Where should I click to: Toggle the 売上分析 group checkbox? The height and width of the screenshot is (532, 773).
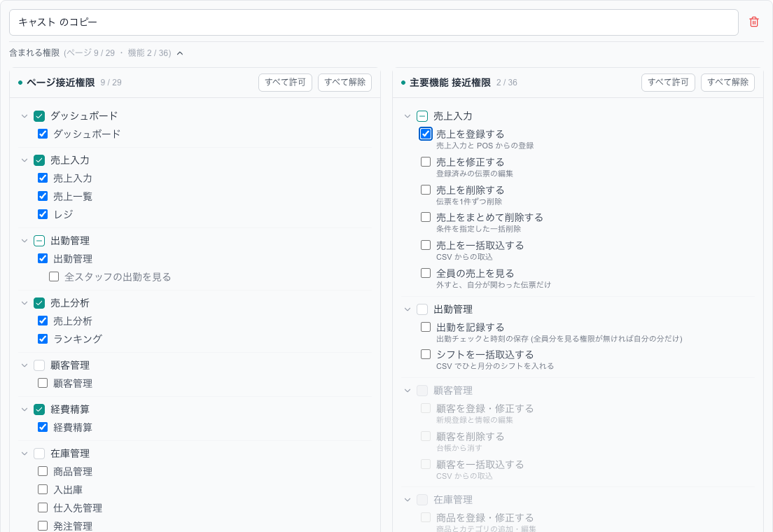pos(39,303)
